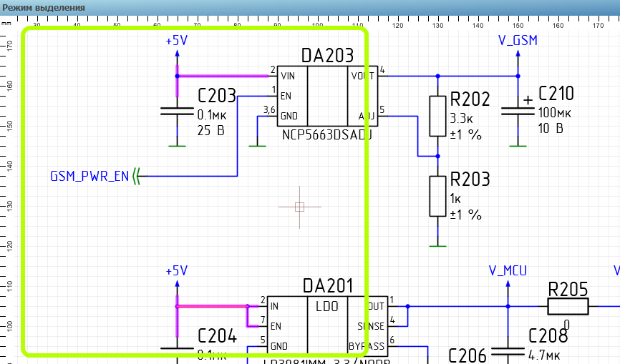Click the V_MCU power arrow symbol
This screenshot has height=364, width=620.
click(508, 283)
